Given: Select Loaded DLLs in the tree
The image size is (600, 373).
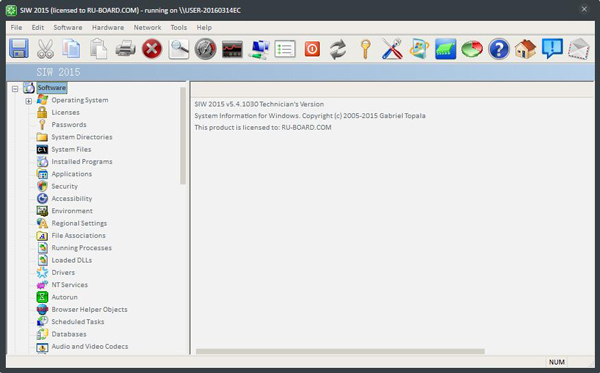Looking at the screenshot, I should [x=72, y=260].
